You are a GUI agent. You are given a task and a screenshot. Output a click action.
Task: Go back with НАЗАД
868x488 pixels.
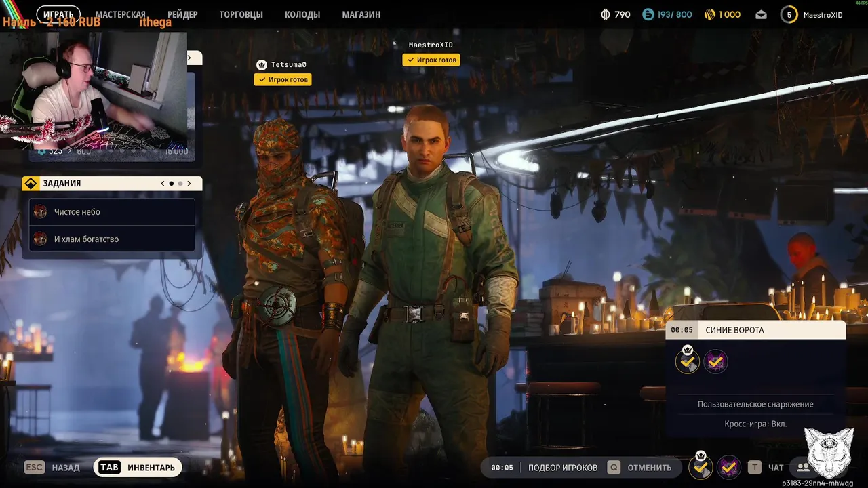click(66, 468)
